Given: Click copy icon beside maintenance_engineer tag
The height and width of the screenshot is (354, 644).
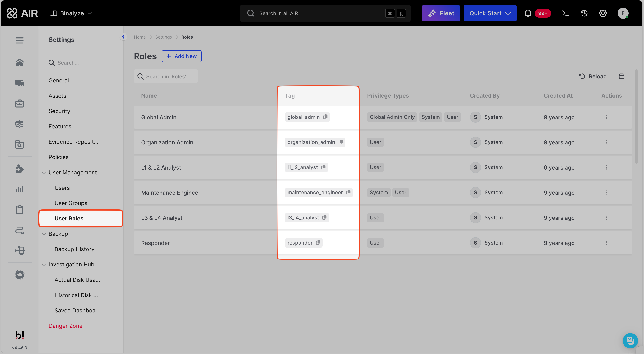Looking at the screenshot, I should pyautogui.click(x=348, y=192).
